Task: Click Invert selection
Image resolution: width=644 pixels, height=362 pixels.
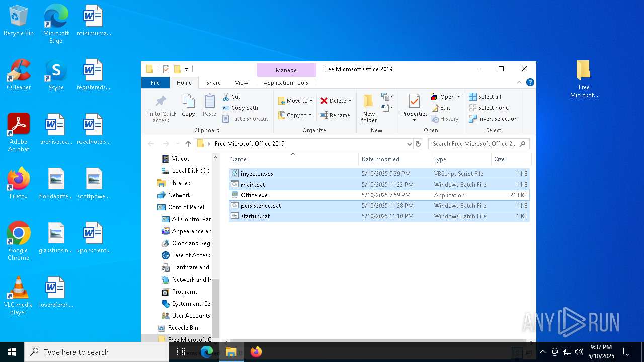Action: pos(493,119)
